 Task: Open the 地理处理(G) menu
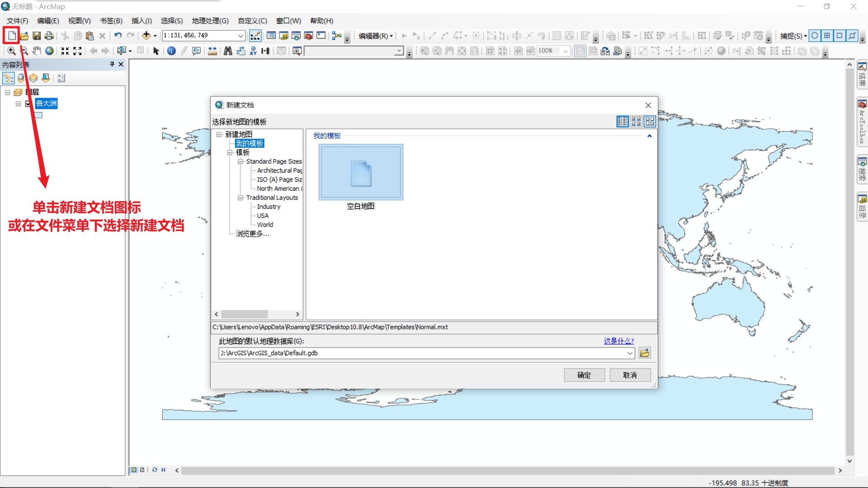tap(210, 21)
